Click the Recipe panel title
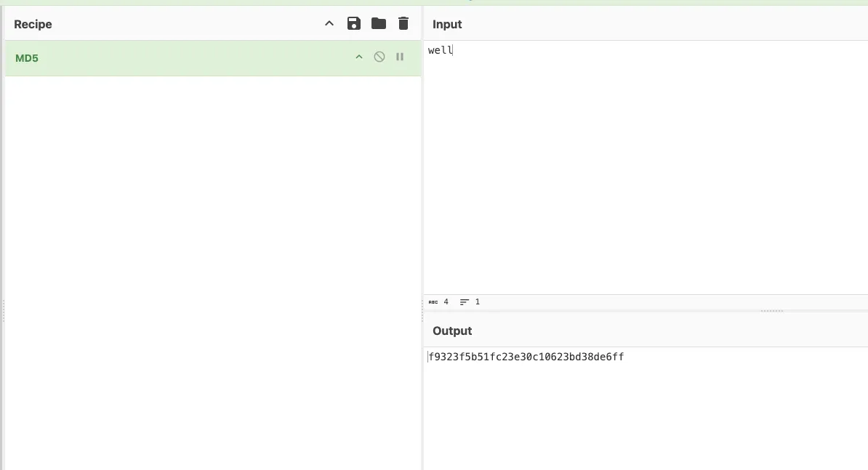 point(33,25)
